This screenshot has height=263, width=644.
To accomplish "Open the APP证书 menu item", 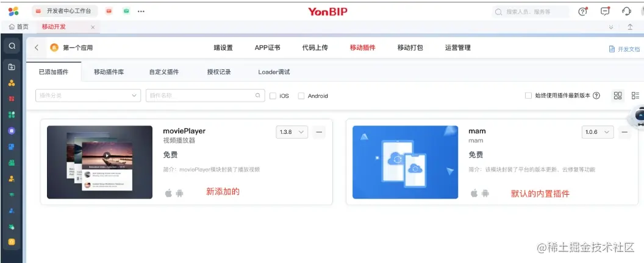I will (267, 47).
